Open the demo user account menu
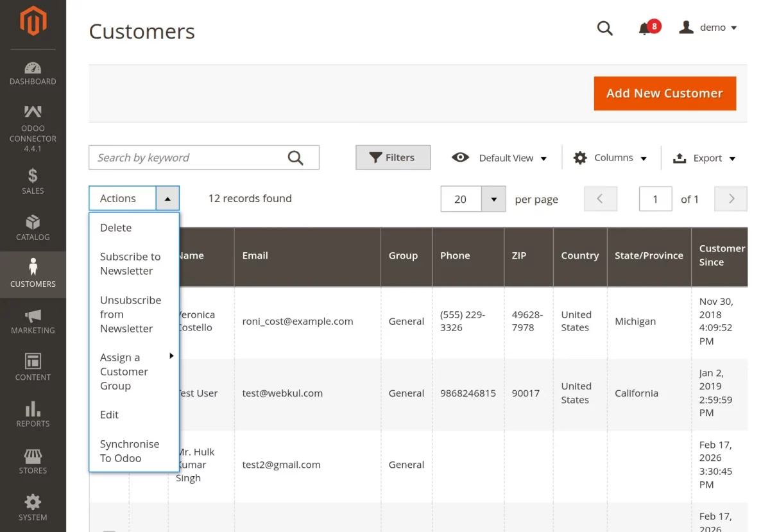Image resolution: width=770 pixels, height=532 pixels. (x=708, y=28)
